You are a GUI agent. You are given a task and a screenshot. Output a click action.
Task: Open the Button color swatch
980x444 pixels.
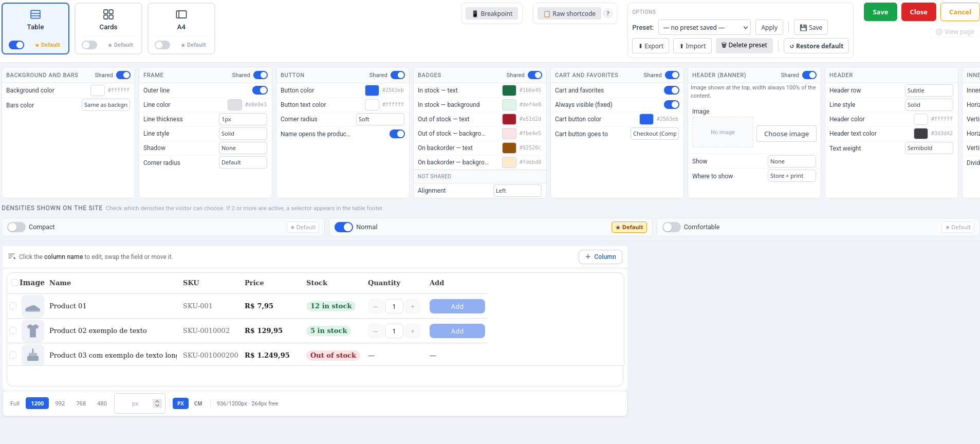click(372, 90)
